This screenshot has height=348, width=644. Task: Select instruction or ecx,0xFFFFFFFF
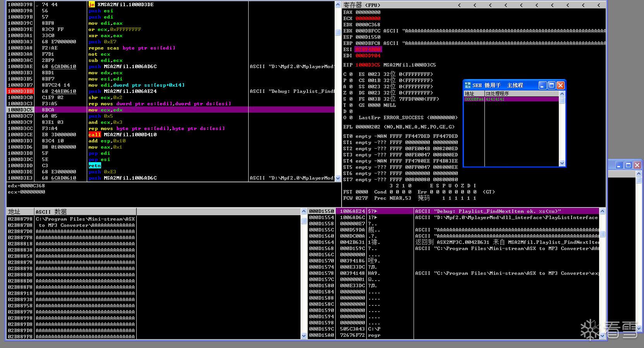tap(115, 29)
